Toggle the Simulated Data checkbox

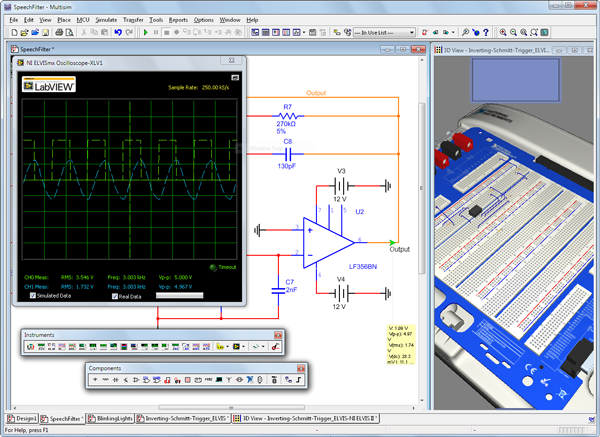pos(33,296)
